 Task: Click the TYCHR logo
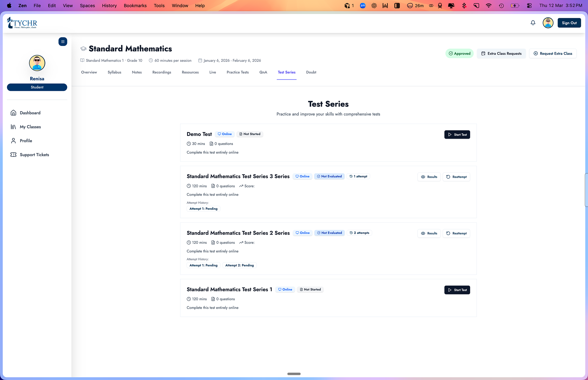(22, 23)
